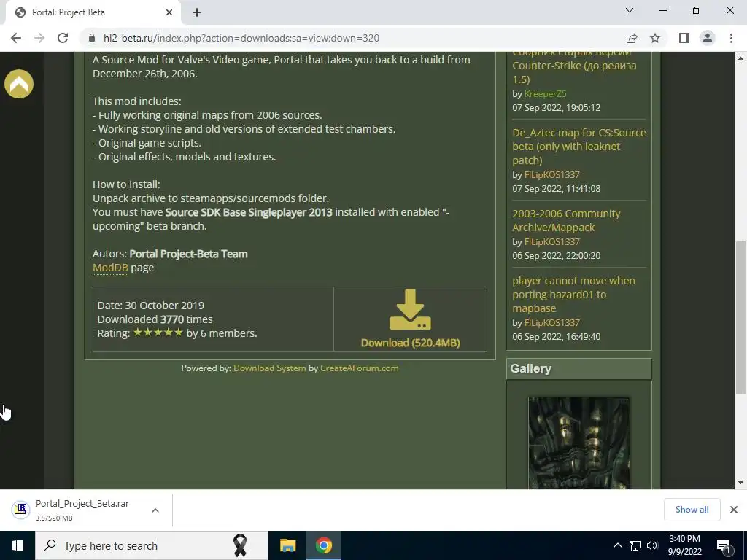Open the tab search chevron
747x560 pixels.
[x=630, y=10]
